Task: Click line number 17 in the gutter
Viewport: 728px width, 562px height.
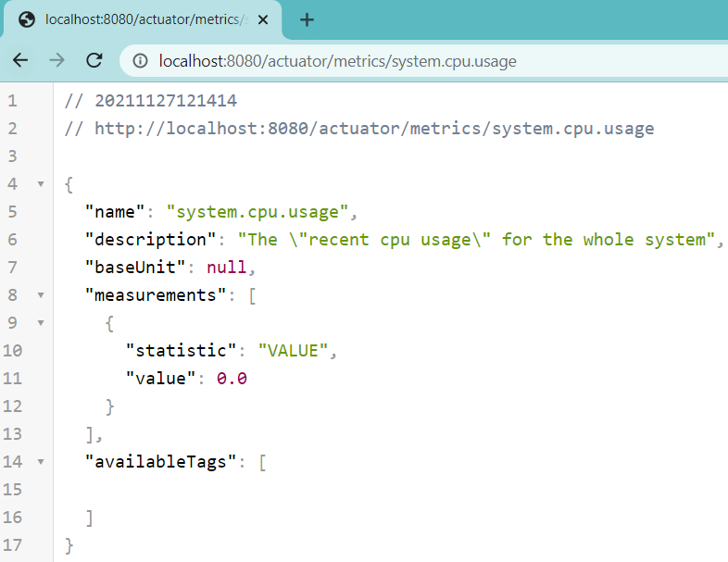Action: pos(13,544)
